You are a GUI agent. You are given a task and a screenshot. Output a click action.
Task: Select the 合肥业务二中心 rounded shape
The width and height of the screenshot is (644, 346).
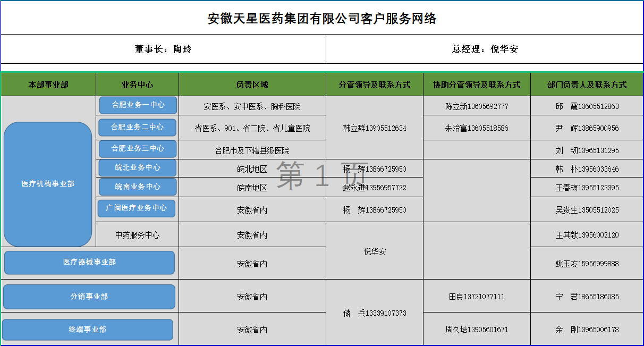click(x=138, y=127)
